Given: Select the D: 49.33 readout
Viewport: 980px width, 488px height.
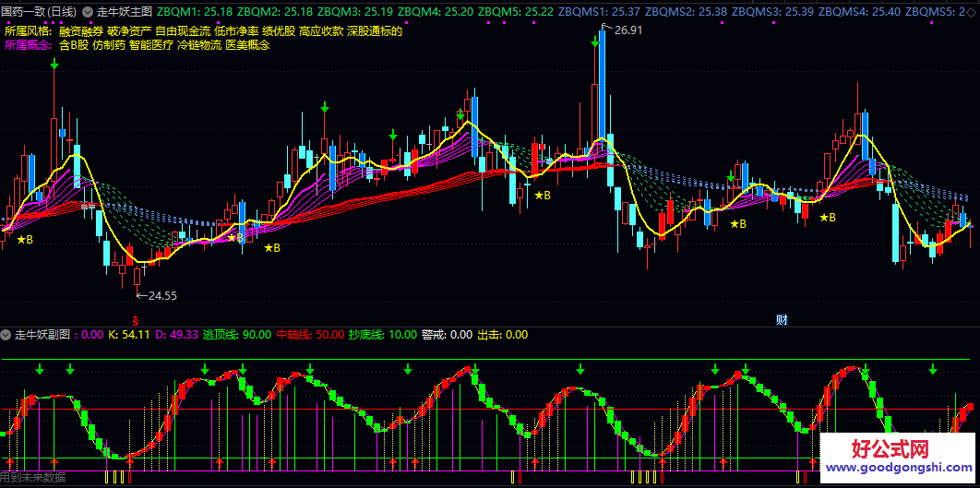Looking at the screenshot, I should click(176, 334).
